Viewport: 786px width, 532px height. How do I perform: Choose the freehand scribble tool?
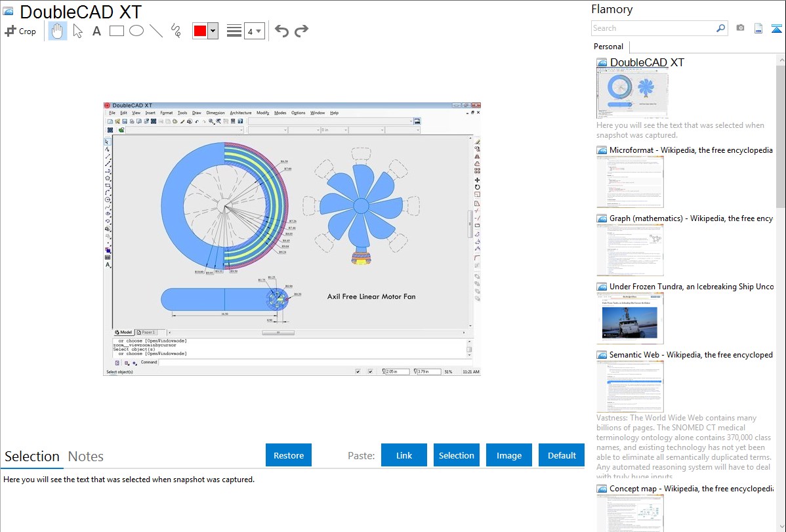[176, 31]
